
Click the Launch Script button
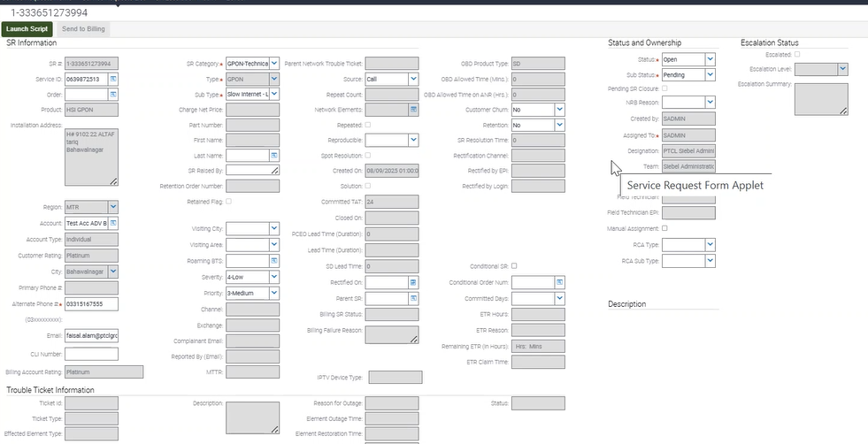point(27,29)
